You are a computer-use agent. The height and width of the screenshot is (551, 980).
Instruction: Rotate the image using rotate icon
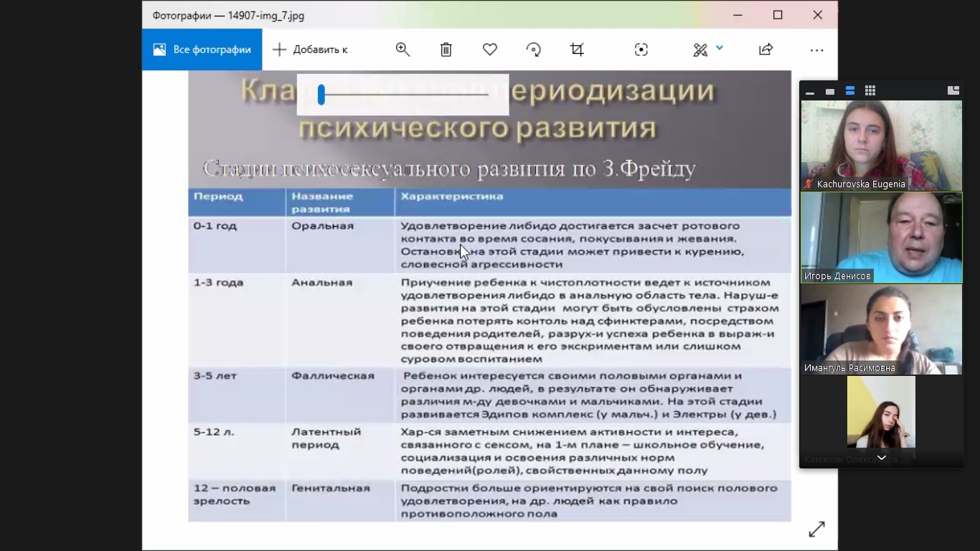(533, 50)
